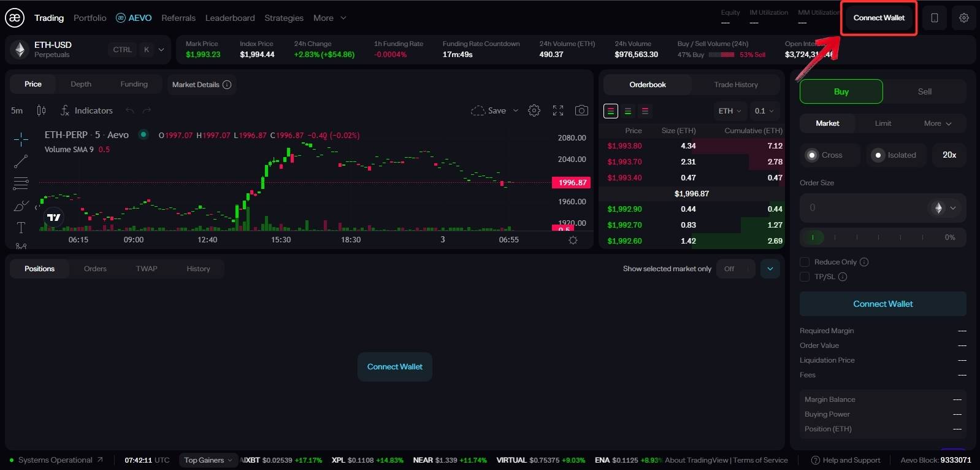Open chart Indicators tool

pyautogui.click(x=86, y=110)
